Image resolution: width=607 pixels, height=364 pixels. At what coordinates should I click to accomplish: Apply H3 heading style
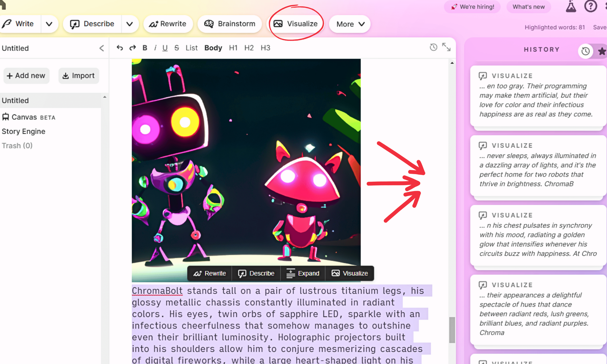265,48
